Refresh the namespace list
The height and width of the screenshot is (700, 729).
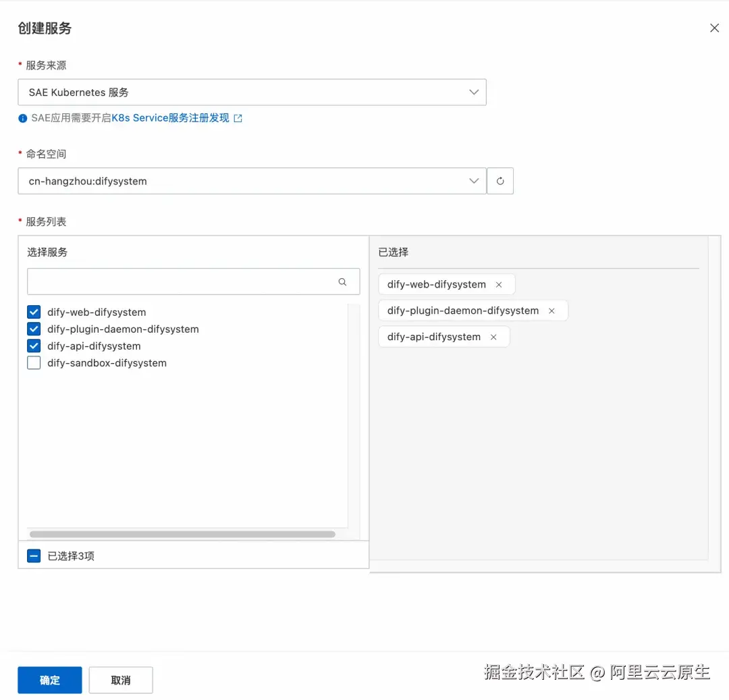coord(500,181)
